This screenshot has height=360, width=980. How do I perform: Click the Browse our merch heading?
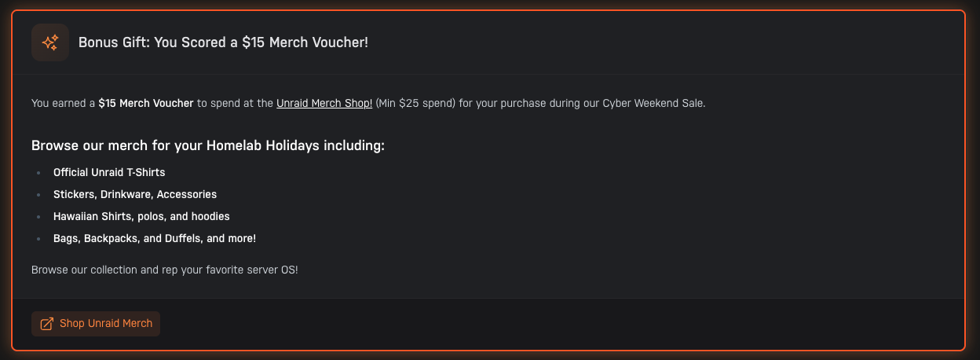pyautogui.click(x=208, y=146)
